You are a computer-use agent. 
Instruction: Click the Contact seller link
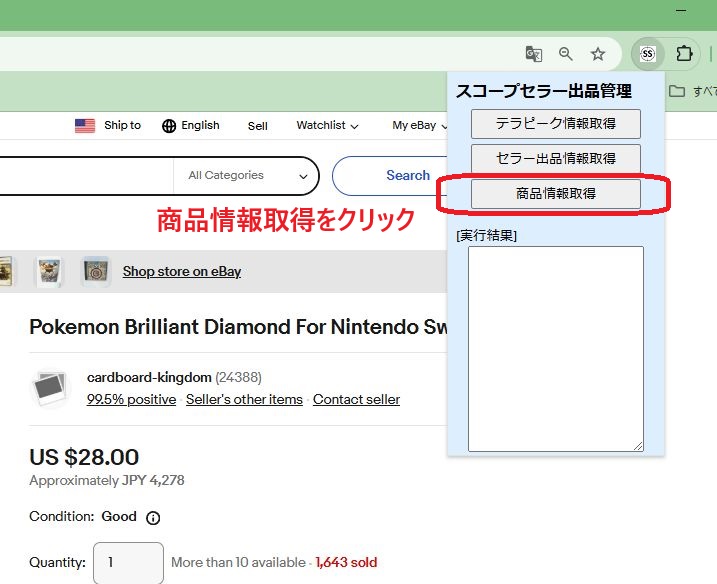[356, 399]
